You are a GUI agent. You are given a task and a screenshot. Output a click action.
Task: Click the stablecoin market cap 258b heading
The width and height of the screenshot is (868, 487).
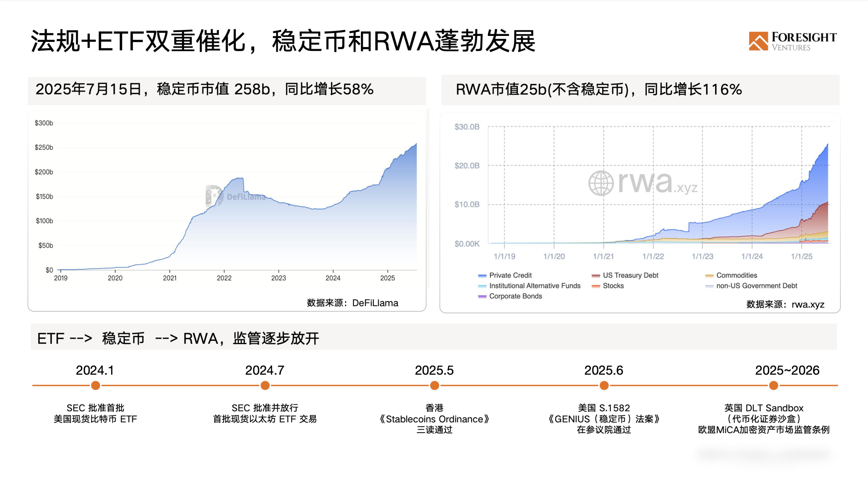coord(205,89)
